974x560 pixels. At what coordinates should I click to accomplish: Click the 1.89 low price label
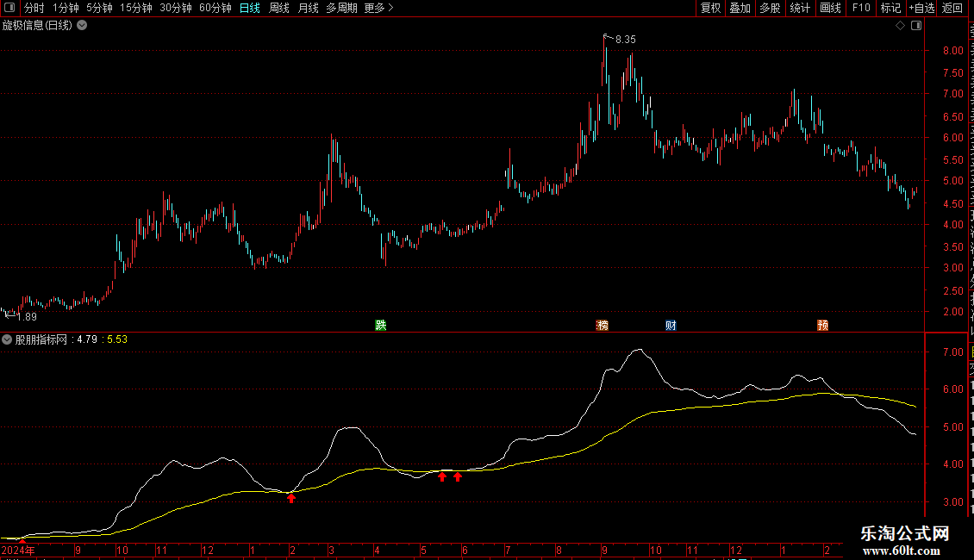[27, 317]
